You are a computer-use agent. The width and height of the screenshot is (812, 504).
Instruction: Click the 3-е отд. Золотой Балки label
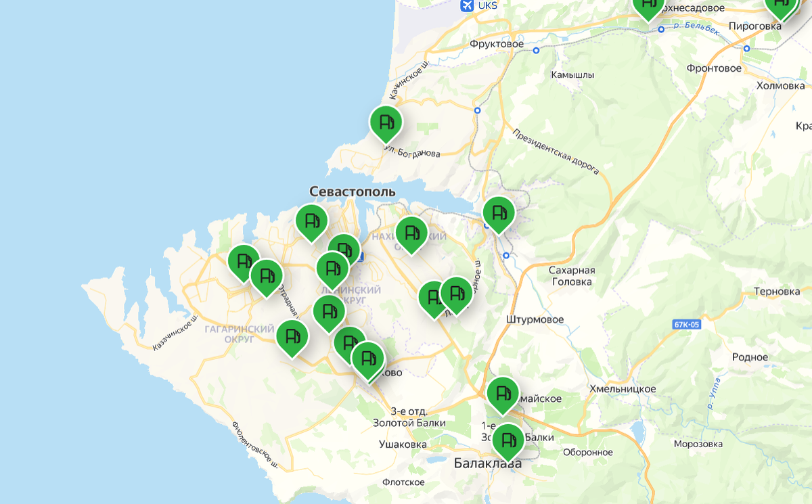coord(409,417)
